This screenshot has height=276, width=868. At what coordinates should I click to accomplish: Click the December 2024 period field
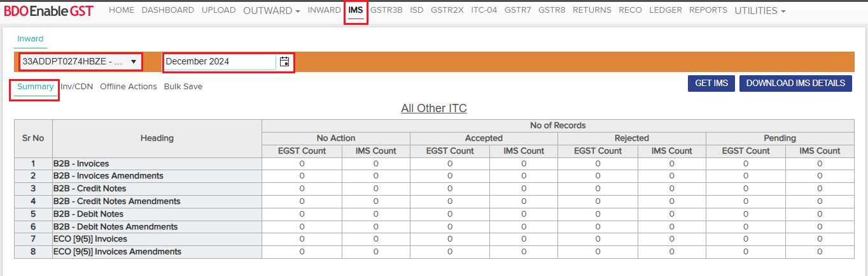(220, 62)
